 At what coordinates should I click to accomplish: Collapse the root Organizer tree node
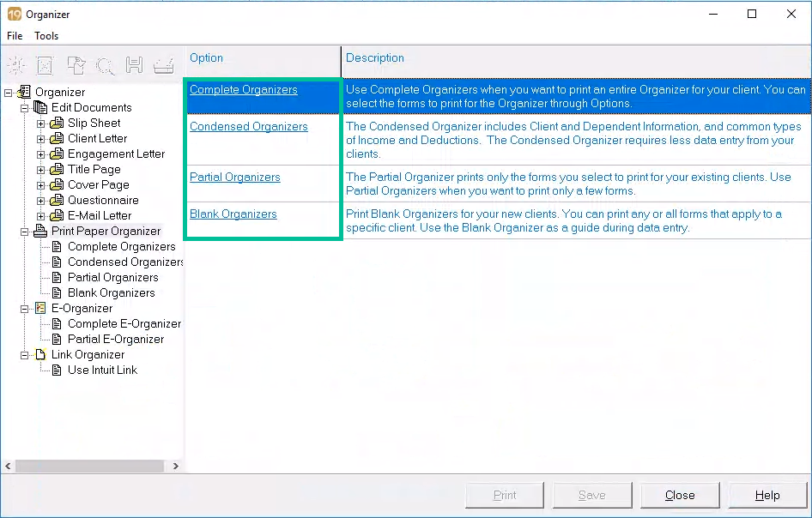[x=8, y=93]
